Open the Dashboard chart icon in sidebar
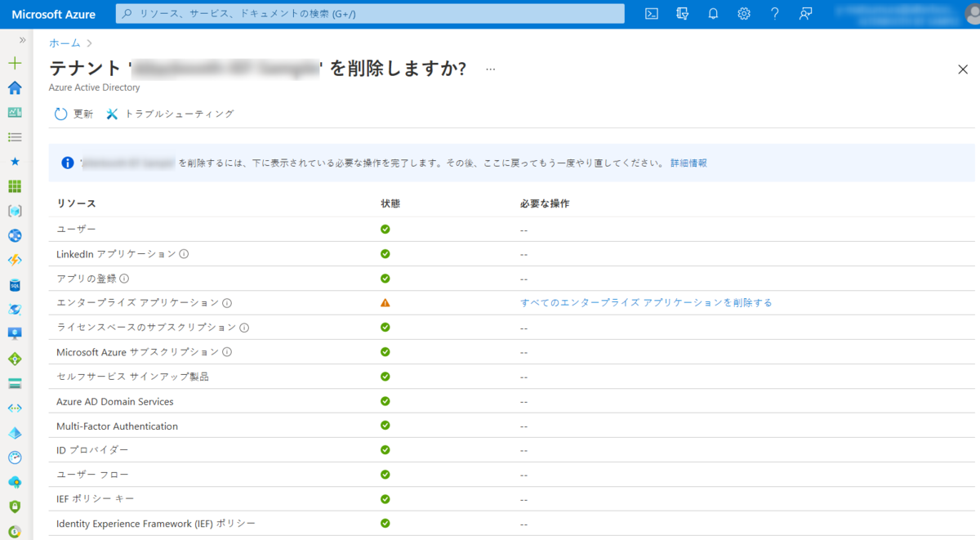This screenshot has width=980, height=540. [15, 113]
